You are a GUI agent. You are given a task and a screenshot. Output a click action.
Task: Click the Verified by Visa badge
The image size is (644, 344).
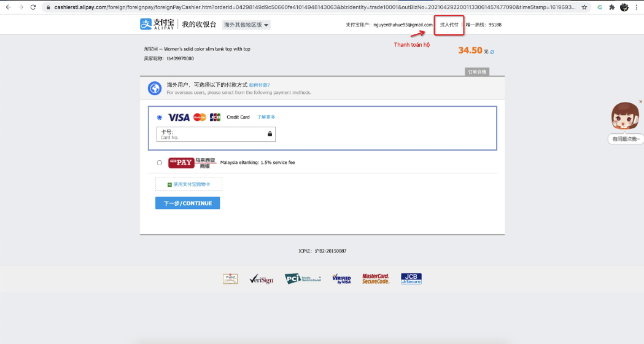click(341, 279)
